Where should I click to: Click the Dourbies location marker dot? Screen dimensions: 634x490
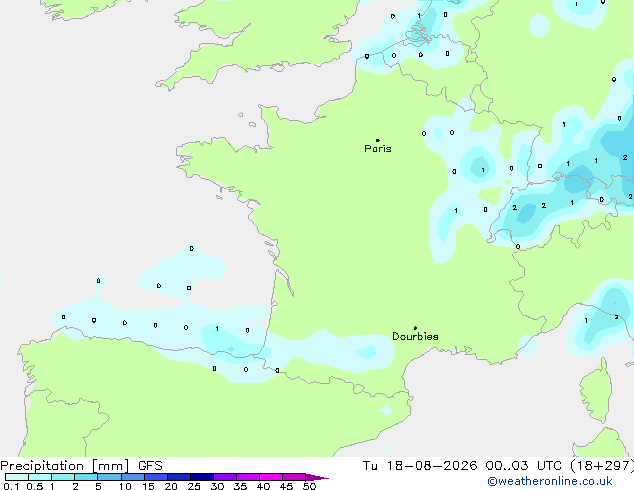point(415,328)
